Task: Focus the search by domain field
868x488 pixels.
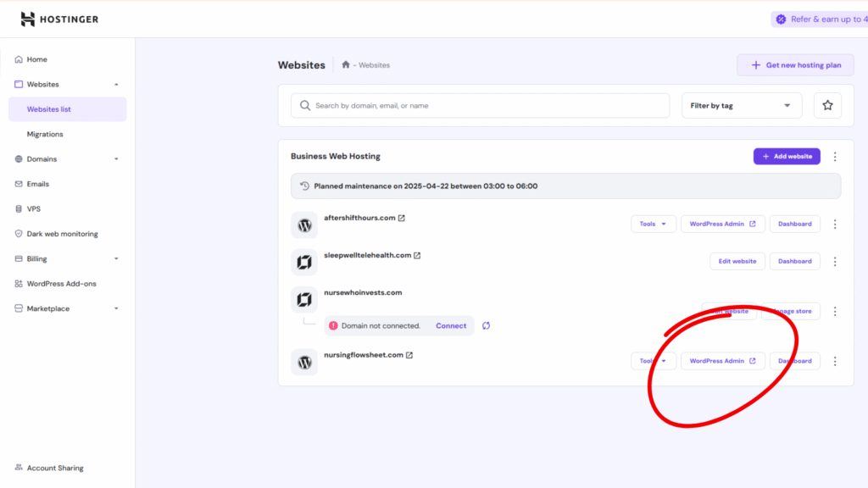Action: coord(480,105)
